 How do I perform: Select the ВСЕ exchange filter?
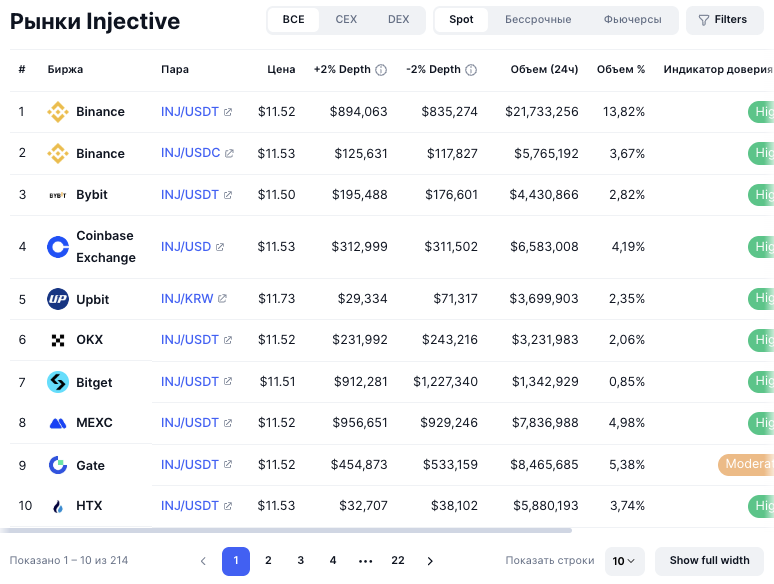click(x=293, y=20)
